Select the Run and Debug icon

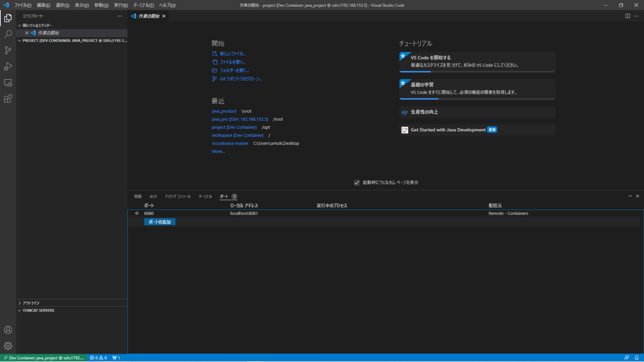pyautogui.click(x=8, y=66)
